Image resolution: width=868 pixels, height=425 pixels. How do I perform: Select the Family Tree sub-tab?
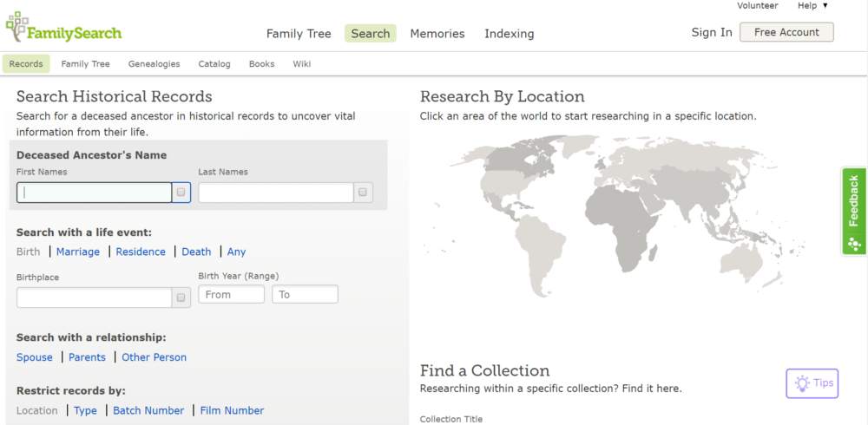[85, 63]
